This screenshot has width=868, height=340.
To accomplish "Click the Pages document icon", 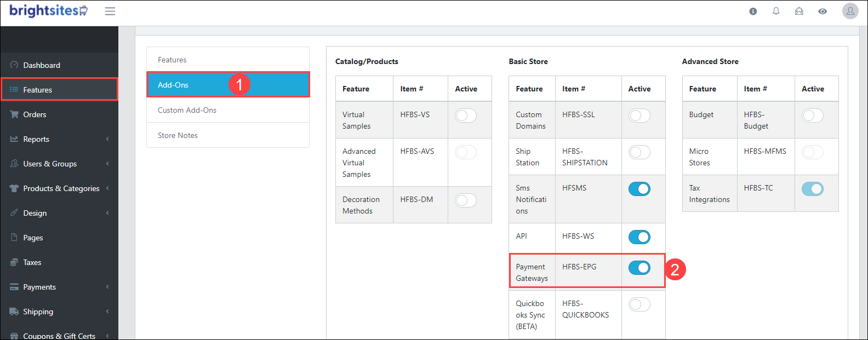I will pyautogui.click(x=14, y=238).
